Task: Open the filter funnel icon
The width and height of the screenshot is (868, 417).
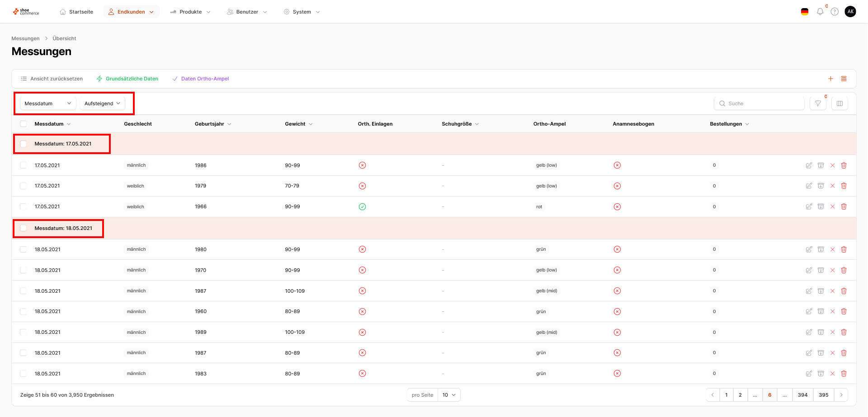Action: [818, 103]
